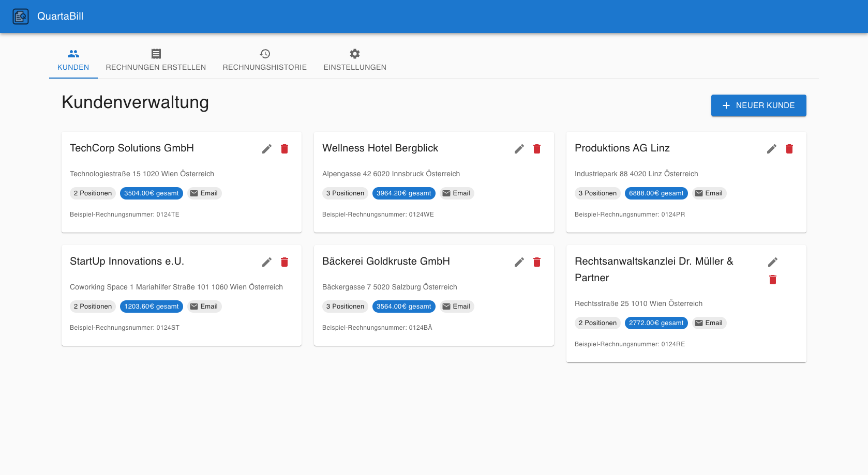
Task: Edit the Produktions AG Linz entry
Action: (772, 149)
